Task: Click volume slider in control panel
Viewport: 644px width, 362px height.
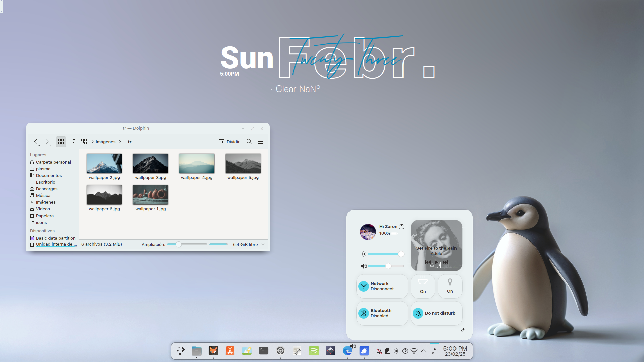Action: (386, 266)
